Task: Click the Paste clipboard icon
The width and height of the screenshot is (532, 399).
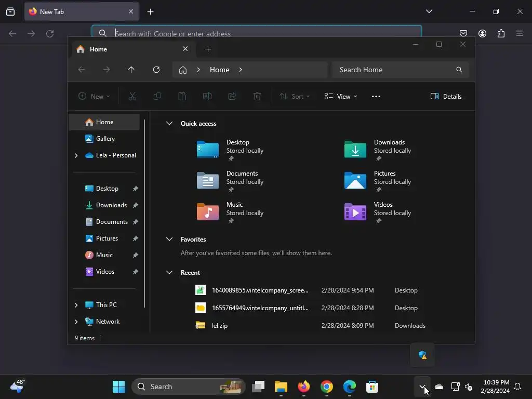Action: coord(182,96)
